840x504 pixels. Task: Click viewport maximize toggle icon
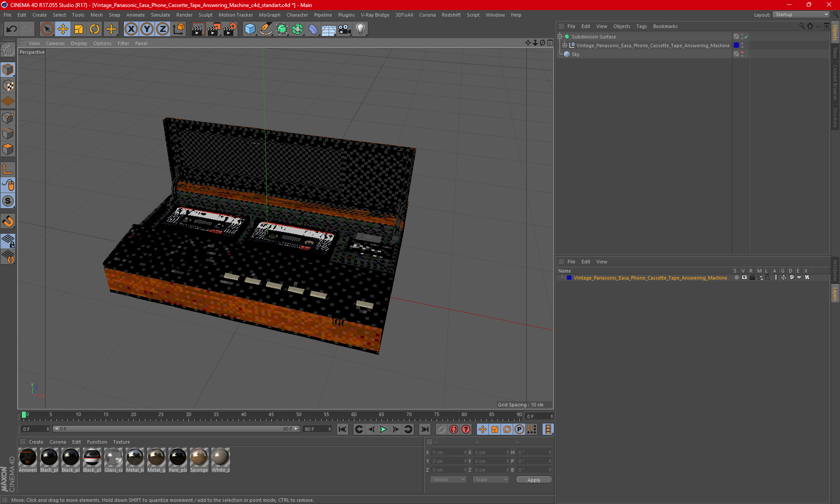550,43
